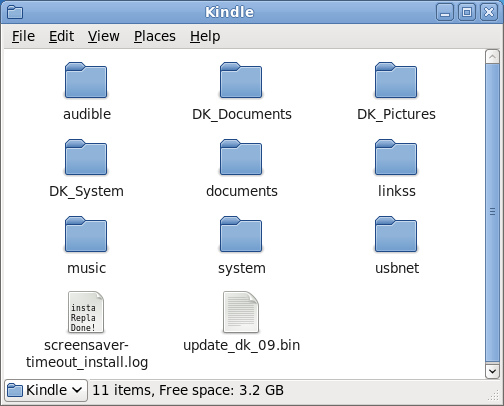
Task: Open the Places menu
Action: click(x=155, y=36)
